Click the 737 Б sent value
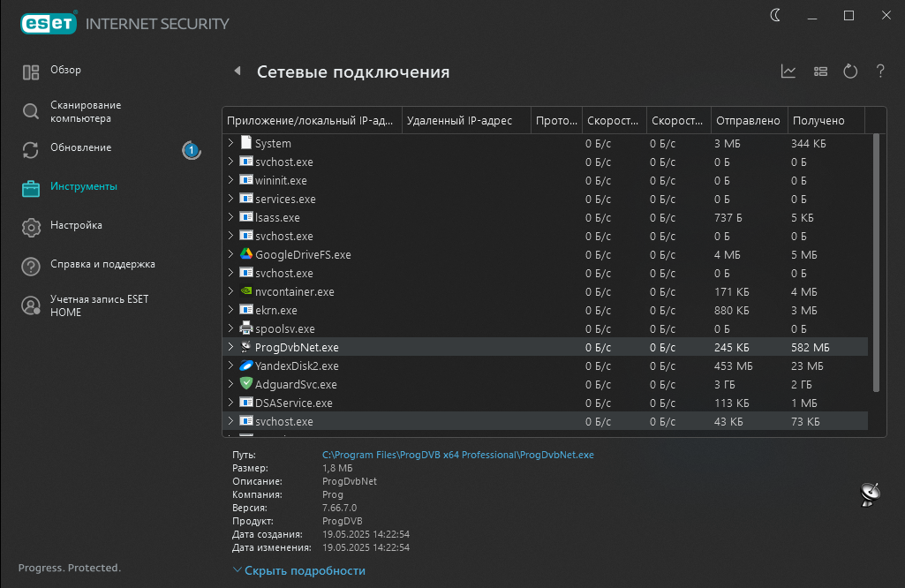Viewport: 905px width, 588px height. point(728,217)
